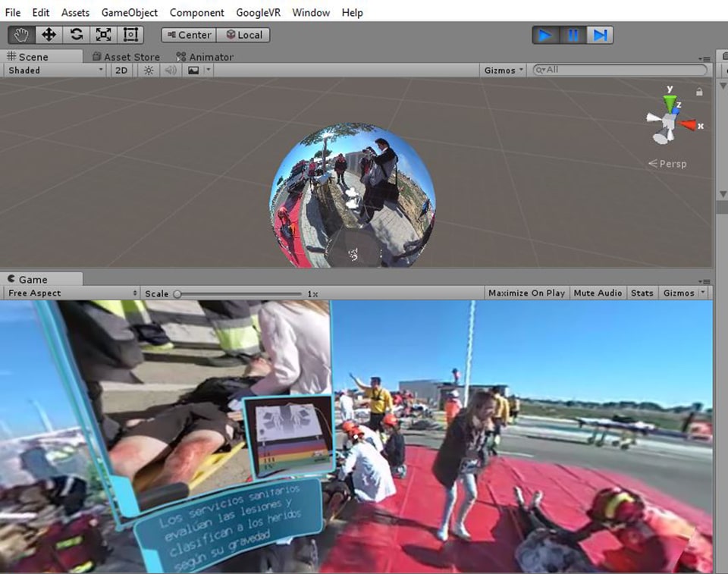Open the GoogleVR menu

tap(258, 12)
